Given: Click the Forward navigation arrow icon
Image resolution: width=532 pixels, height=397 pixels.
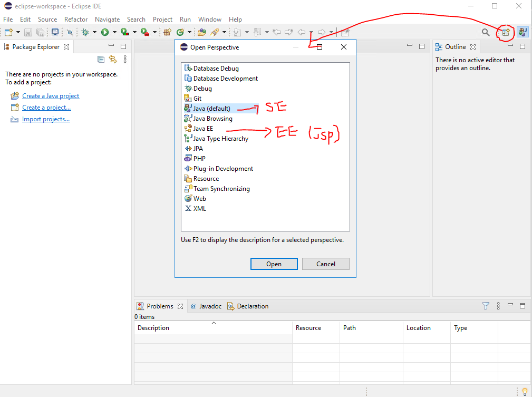Looking at the screenshot, I should tap(321, 32).
